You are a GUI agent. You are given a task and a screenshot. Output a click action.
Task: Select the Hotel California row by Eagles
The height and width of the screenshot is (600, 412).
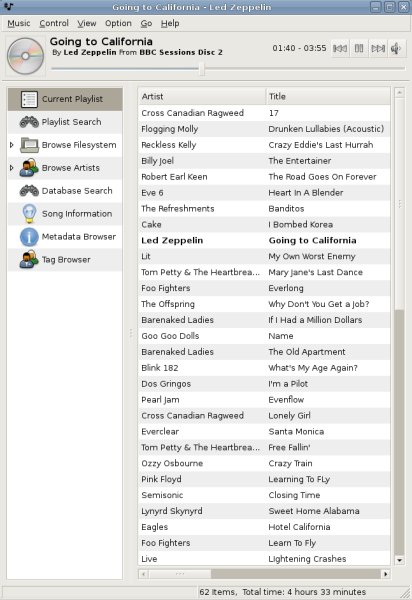[264, 527]
